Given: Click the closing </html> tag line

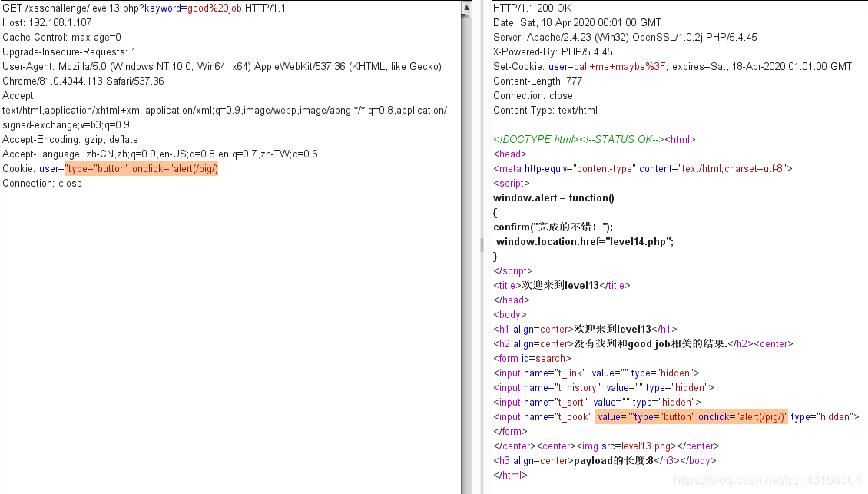Looking at the screenshot, I should (510, 475).
